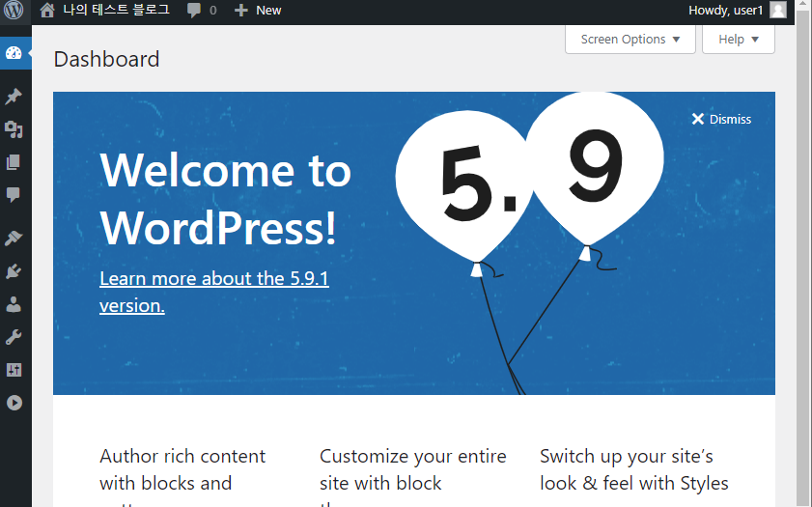
Task: Open the comments bubble in admin bar
Action: click(194, 11)
